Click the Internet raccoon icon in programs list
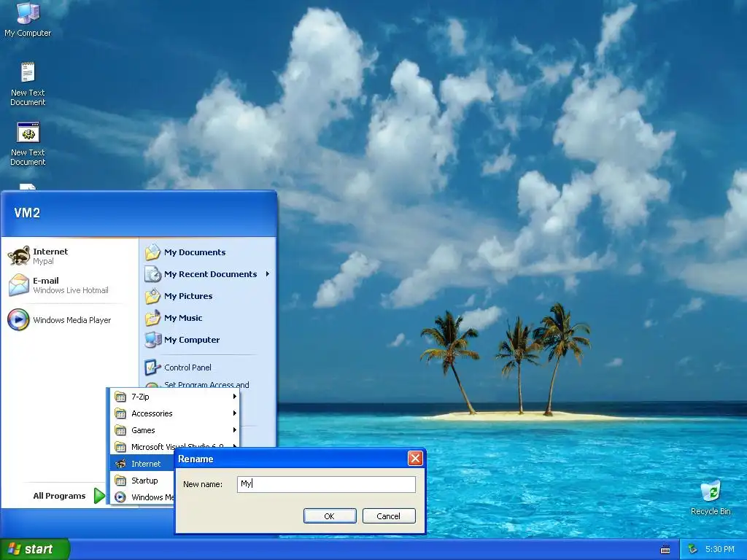 point(120,464)
